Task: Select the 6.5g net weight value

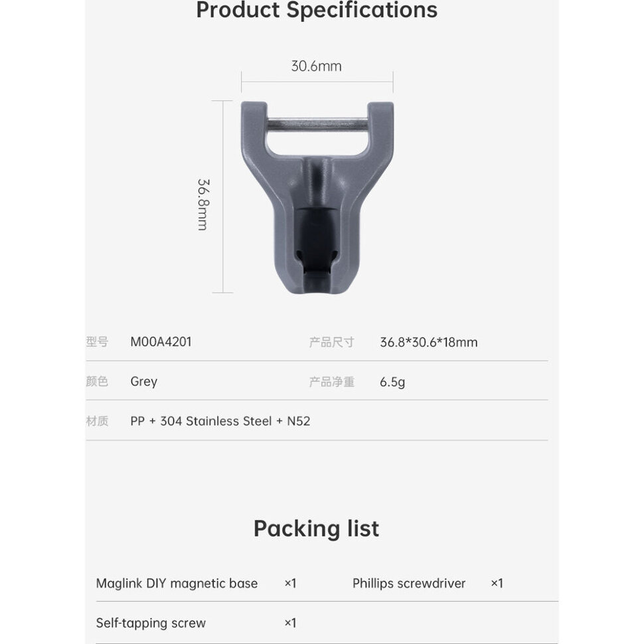Action: 392,382
